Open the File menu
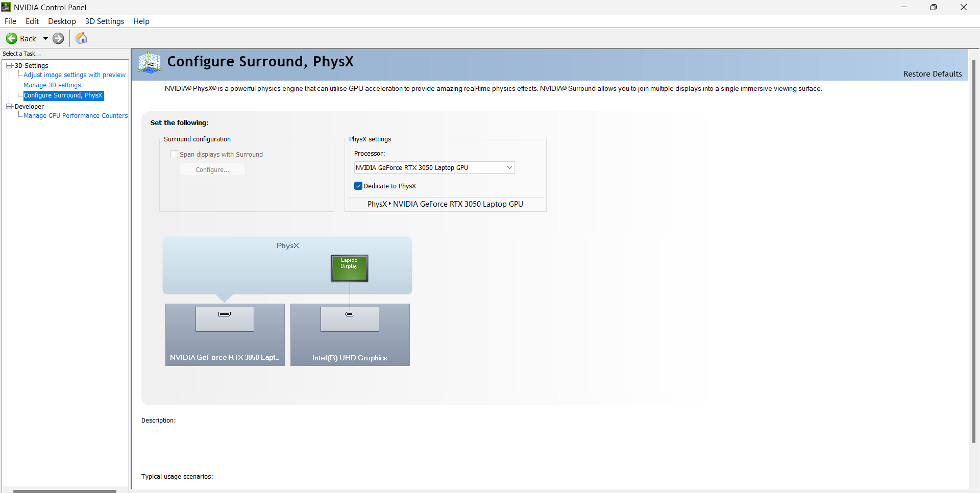The width and height of the screenshot is (980, 493). 10,21
